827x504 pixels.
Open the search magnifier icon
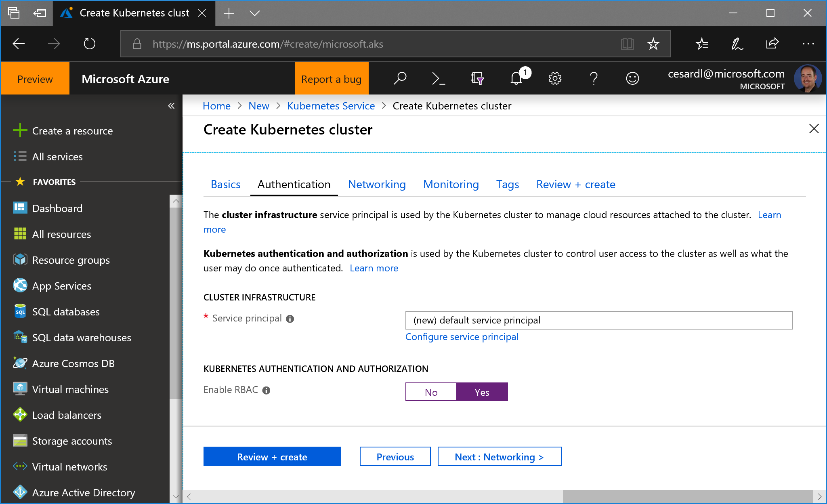click(400, 78)
